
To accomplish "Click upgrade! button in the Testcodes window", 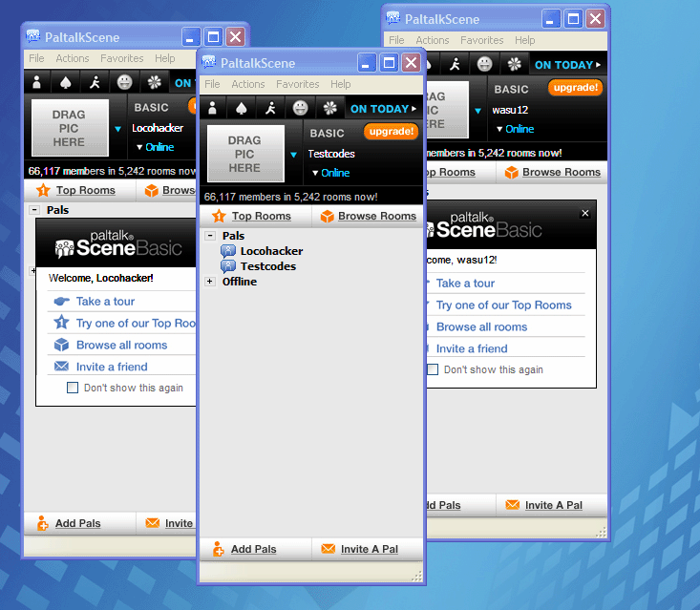I will coord(392,131).
